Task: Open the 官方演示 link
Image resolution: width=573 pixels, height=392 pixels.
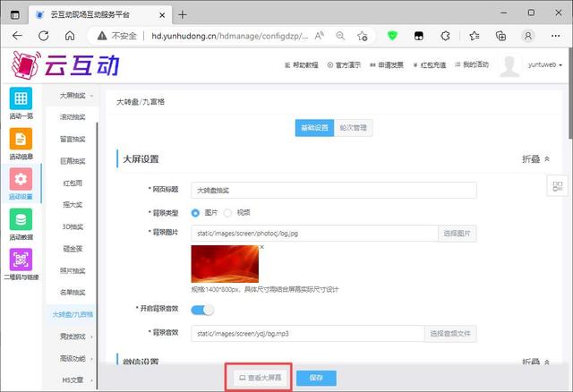Action: [x=344, y=65]
